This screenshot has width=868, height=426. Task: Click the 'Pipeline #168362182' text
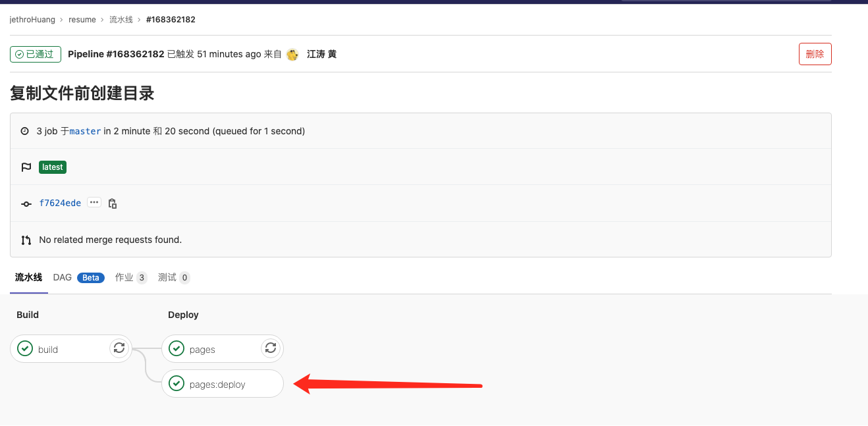pyautogui.click(x=116, y=54)
